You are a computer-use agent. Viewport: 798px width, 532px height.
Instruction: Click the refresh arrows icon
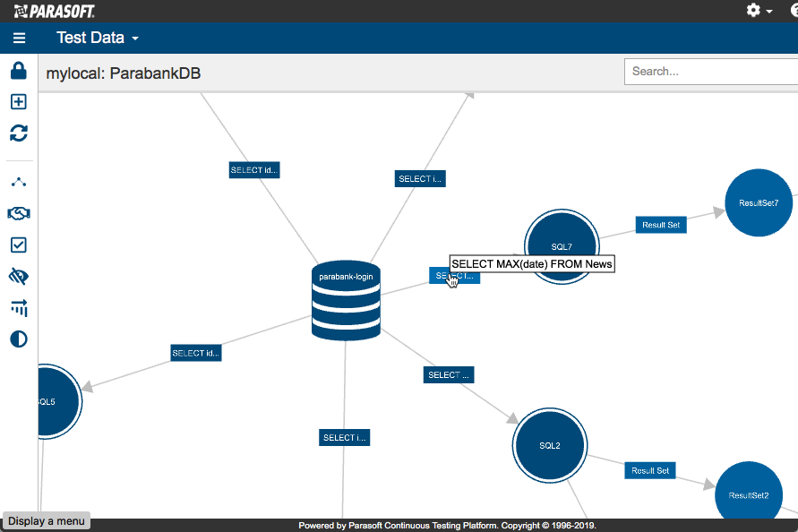(19, 133)
